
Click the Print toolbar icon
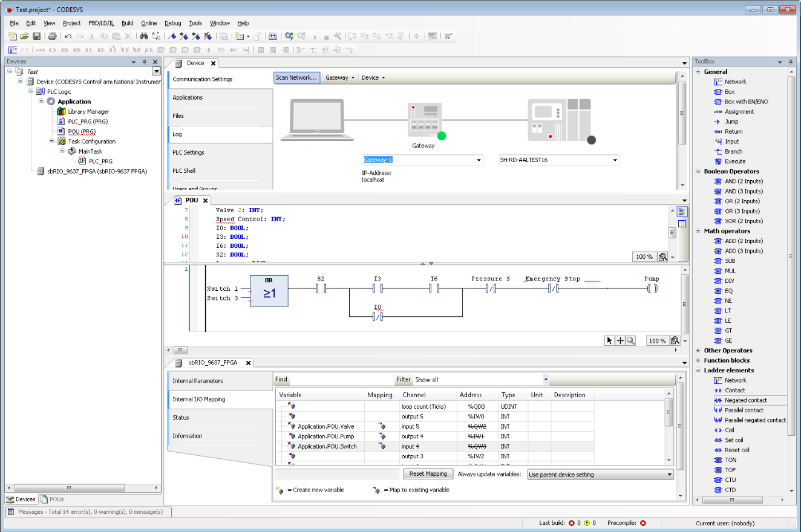[x=53, y=36]
